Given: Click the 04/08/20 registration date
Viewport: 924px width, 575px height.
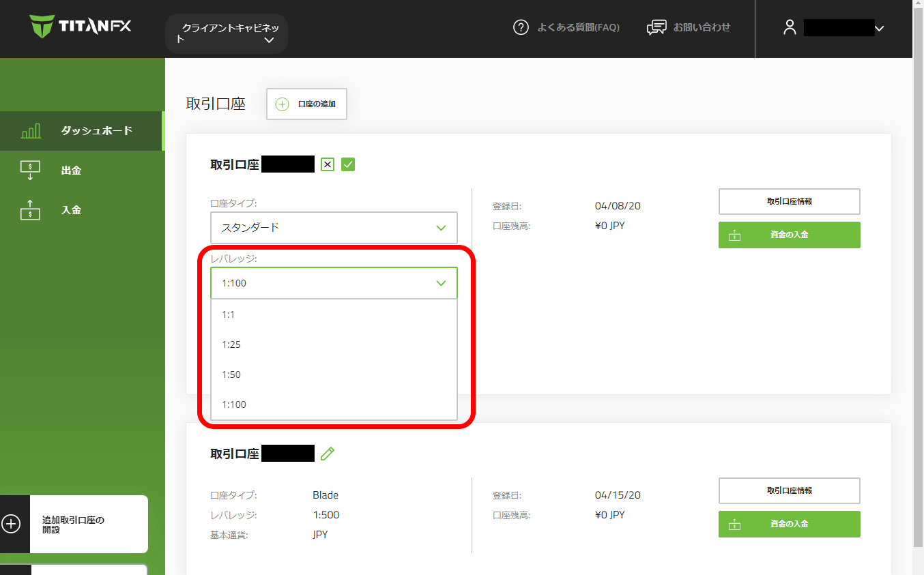Looking at the screenshot, I should point(618,206).
